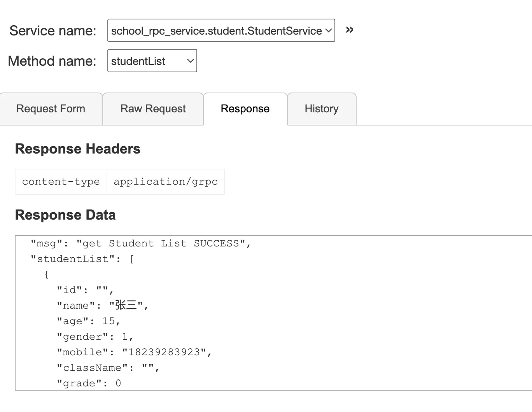Click the "name" 张三 line
This screenshot has height=412, width=532.
coord(103,306)
